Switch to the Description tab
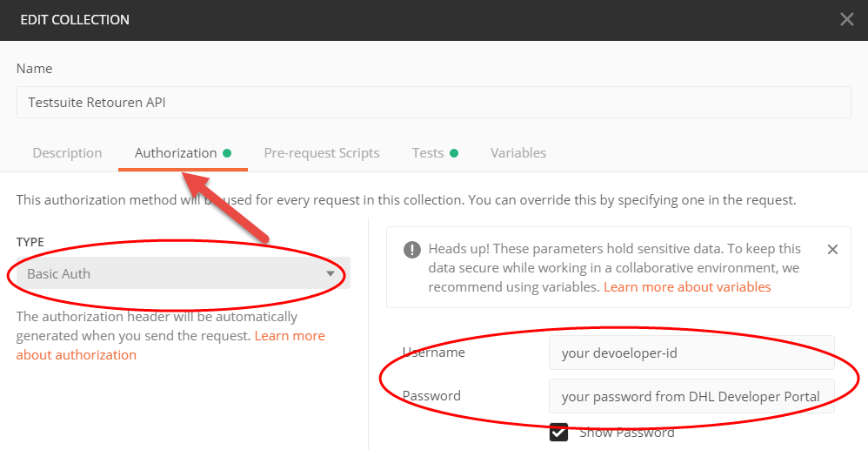868x450 pixels. click(67, 153)
